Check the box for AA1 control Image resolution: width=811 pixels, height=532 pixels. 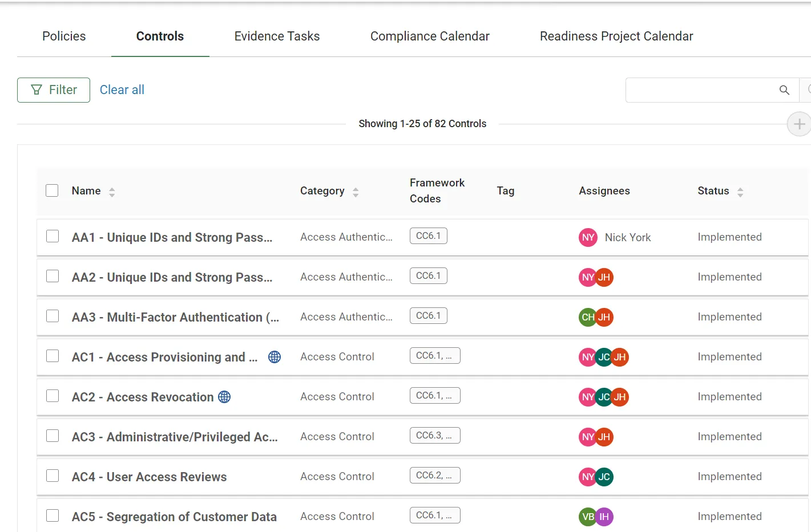(x=53, y=236)
